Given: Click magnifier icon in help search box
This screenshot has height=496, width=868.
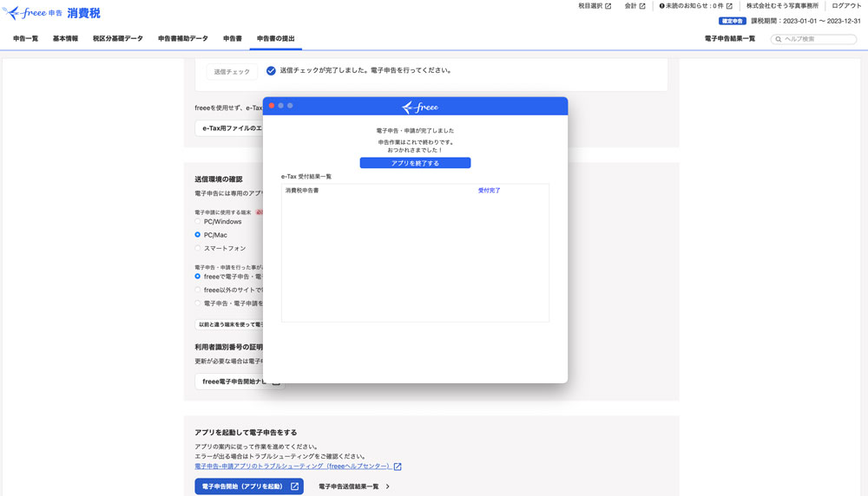Looking at the screenshot, I should tap(779, 39).
